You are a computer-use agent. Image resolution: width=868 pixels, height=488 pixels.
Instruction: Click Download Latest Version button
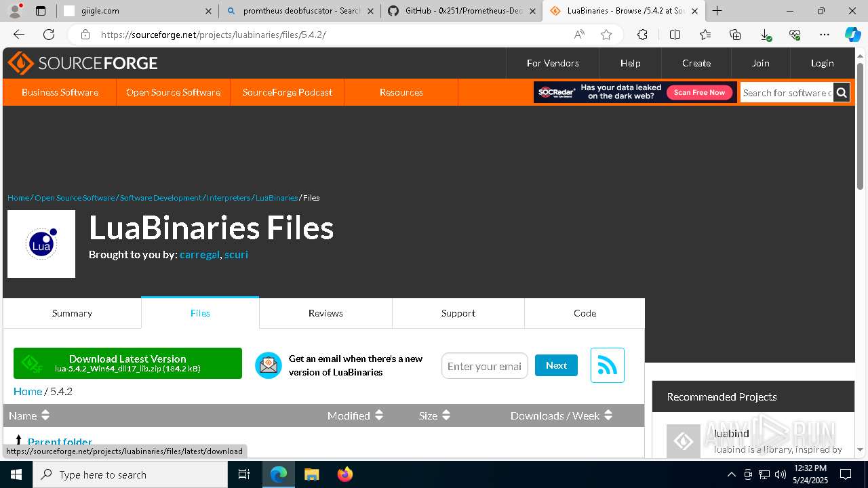click(x=127, y=363)
